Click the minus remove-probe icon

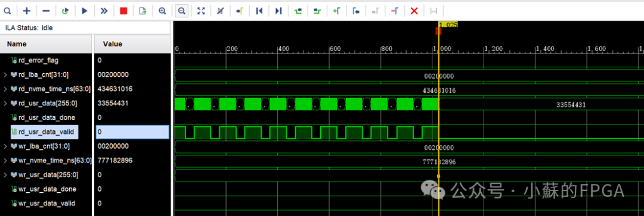(46, 11)
